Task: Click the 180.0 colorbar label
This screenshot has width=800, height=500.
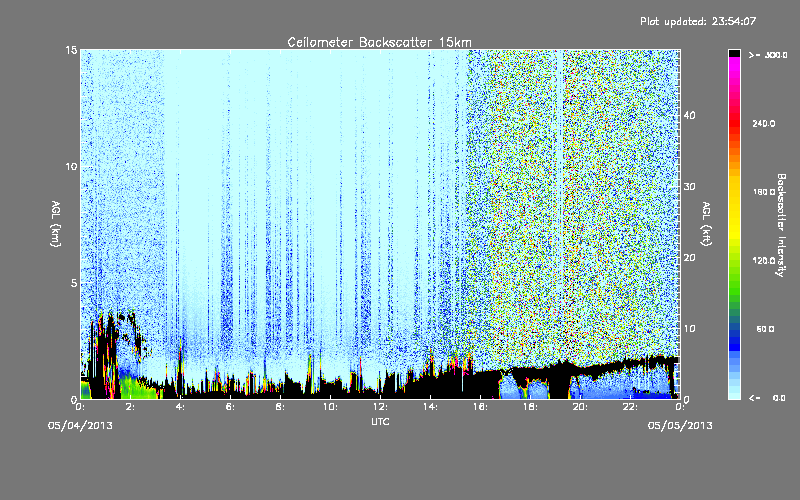Action: click(x=764, y=192)
